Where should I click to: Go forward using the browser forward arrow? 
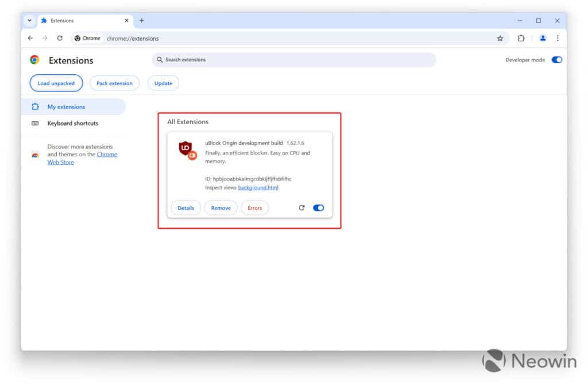pos(45,39)
